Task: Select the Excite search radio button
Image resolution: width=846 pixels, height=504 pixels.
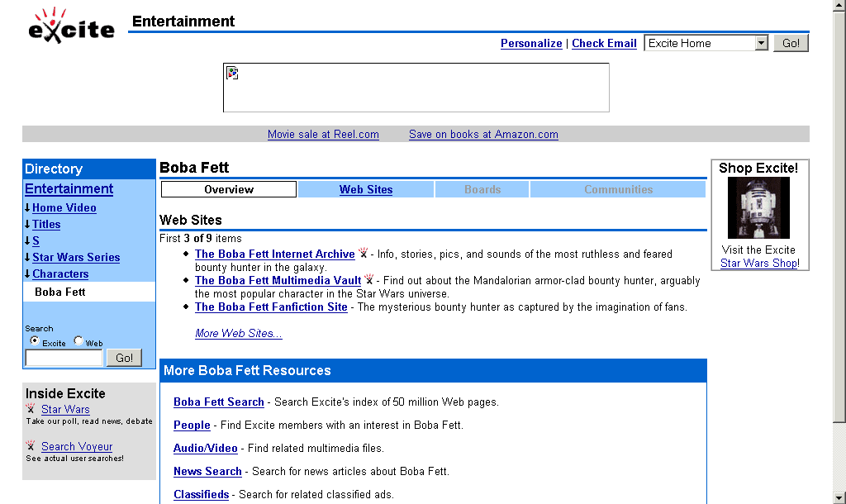Action: coord(35,340)
